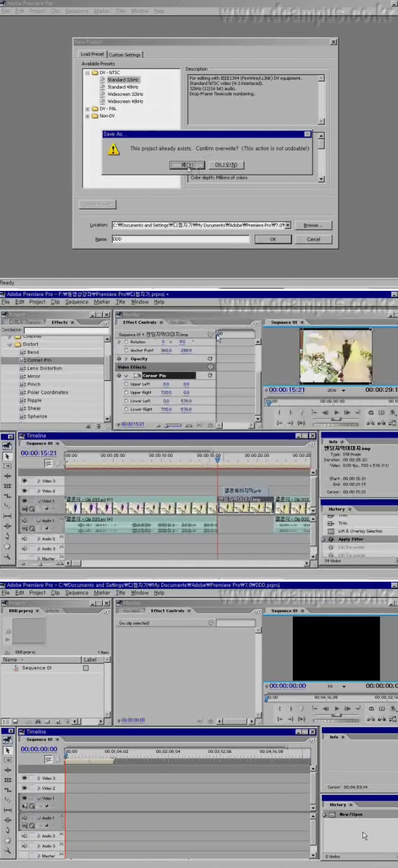Expand the Non-DV preset folder
Screen dimensions: 398x868
[87, 116]
